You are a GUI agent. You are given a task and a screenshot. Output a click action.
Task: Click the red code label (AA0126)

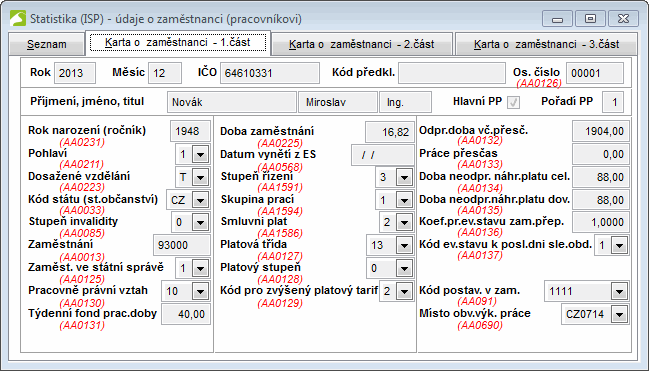coord(539,83)
